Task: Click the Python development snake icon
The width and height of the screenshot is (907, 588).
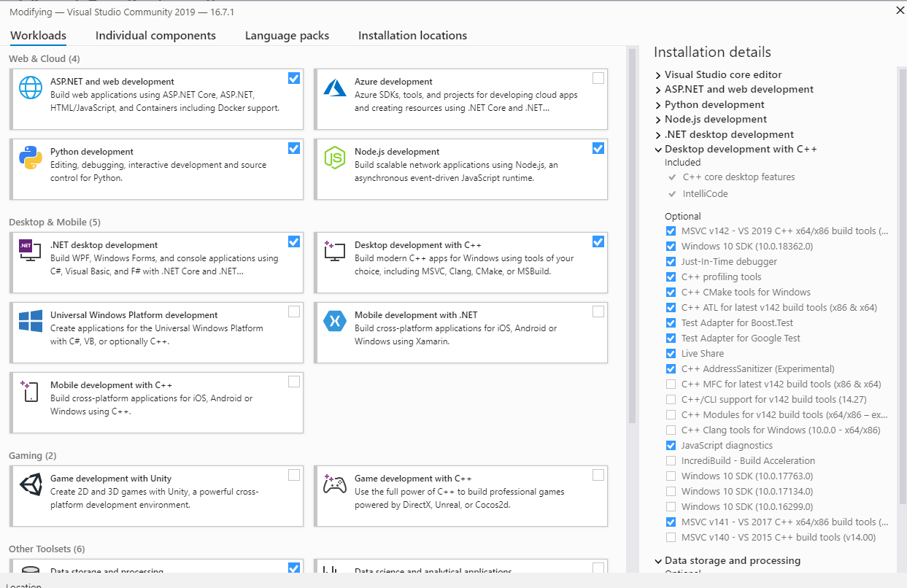Action: tap(31, 158)
